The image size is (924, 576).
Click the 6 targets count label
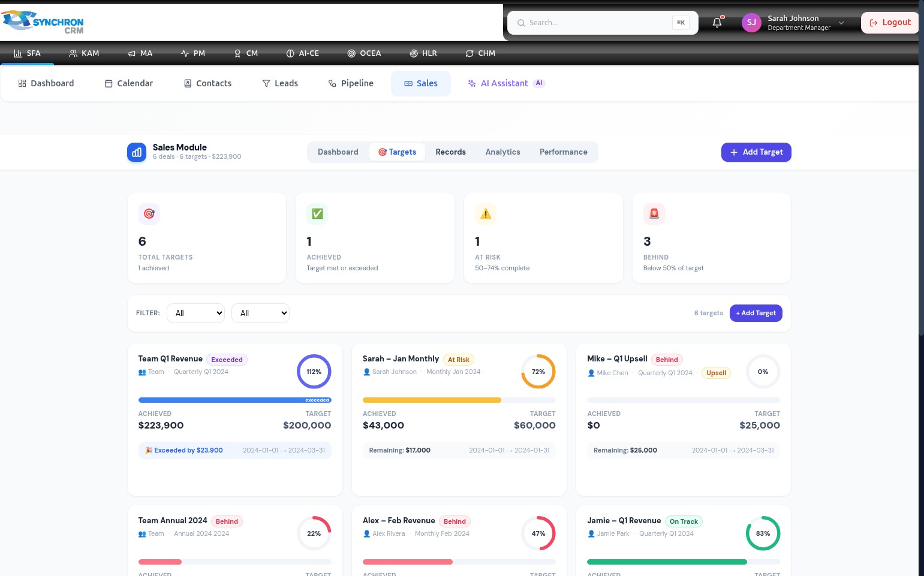[709, 313]
